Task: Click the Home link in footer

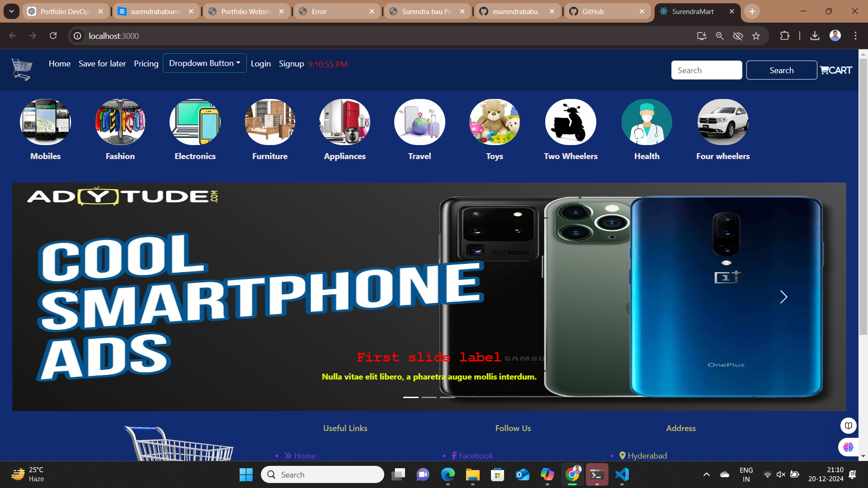Action: coord(305,455)
